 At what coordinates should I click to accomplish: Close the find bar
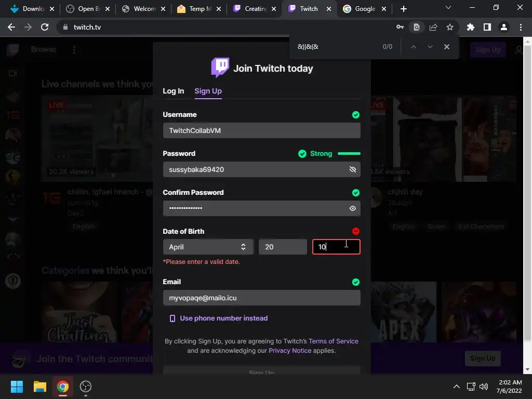pyautogui.click(x=447, y=47)
